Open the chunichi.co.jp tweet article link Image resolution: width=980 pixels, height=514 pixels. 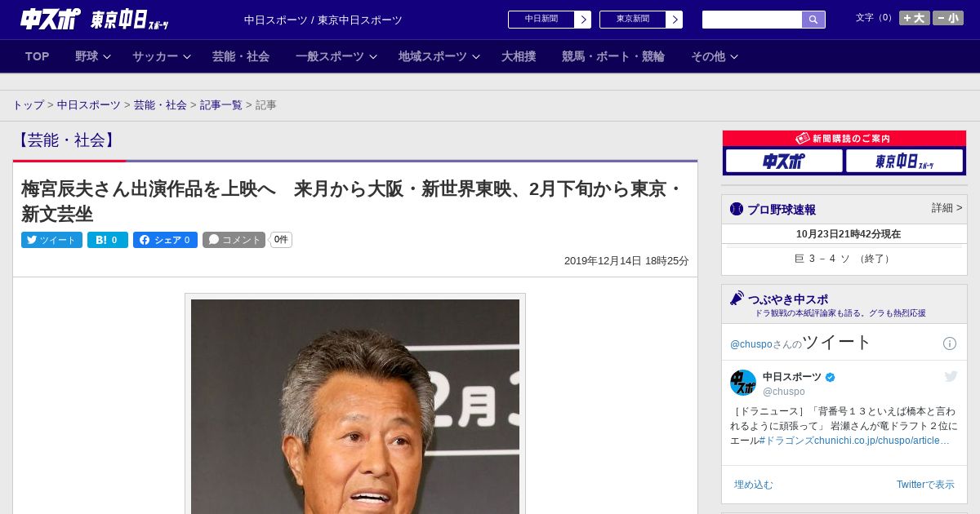(x=882, y=441)
